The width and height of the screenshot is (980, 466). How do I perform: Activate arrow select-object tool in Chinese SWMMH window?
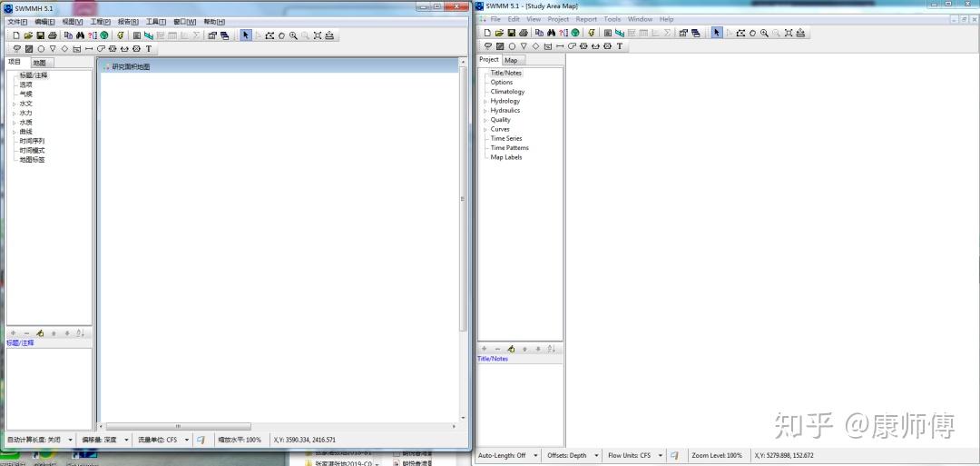click(246, 35)
